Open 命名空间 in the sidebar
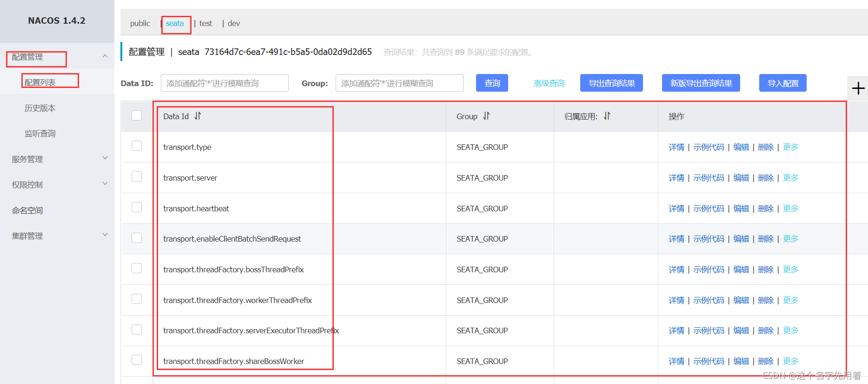Image resolution: width=868 pixels, height=384 pixels. tap(27, 210)
